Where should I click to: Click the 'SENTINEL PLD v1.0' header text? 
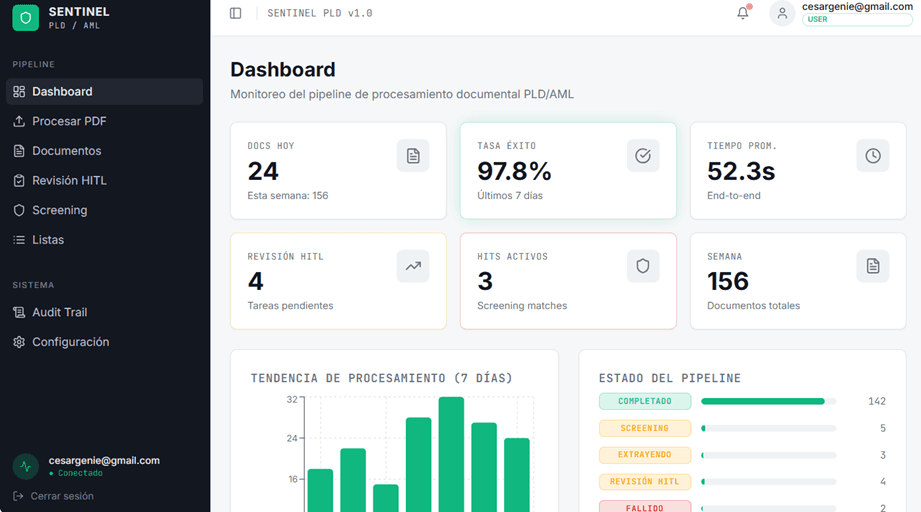tap(320, 13)
